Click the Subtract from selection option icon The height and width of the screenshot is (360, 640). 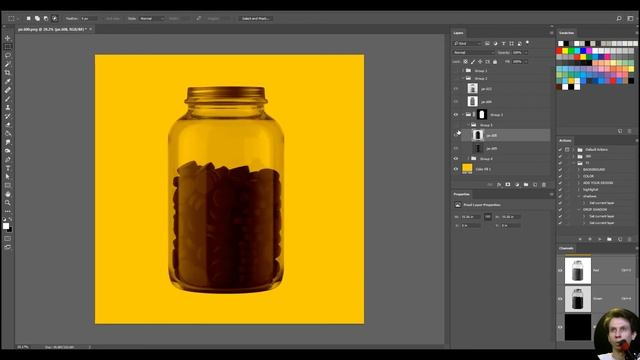46,18
